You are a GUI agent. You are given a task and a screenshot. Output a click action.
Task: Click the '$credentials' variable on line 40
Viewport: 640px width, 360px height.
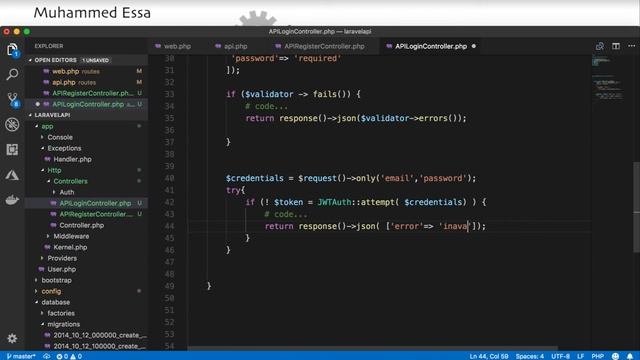point(255,178)
